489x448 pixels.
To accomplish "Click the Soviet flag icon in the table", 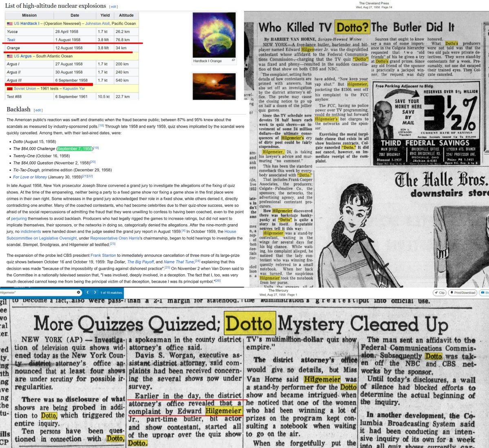I will tap(10, 88).
